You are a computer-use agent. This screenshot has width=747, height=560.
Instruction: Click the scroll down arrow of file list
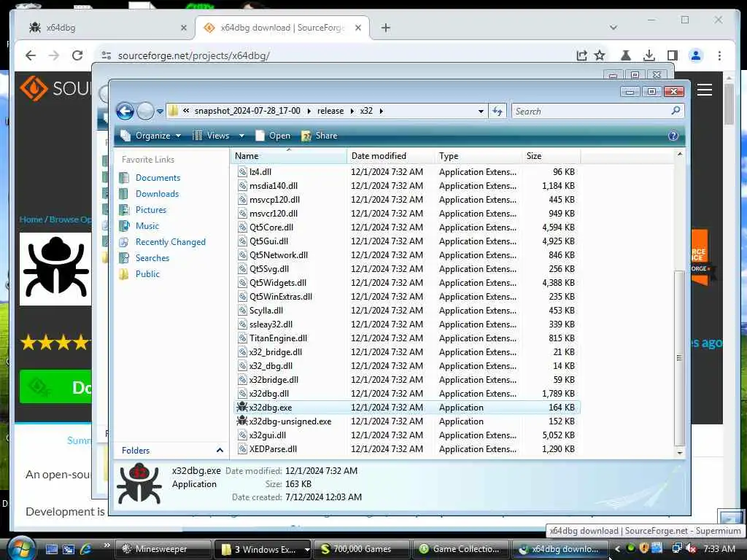680,453
